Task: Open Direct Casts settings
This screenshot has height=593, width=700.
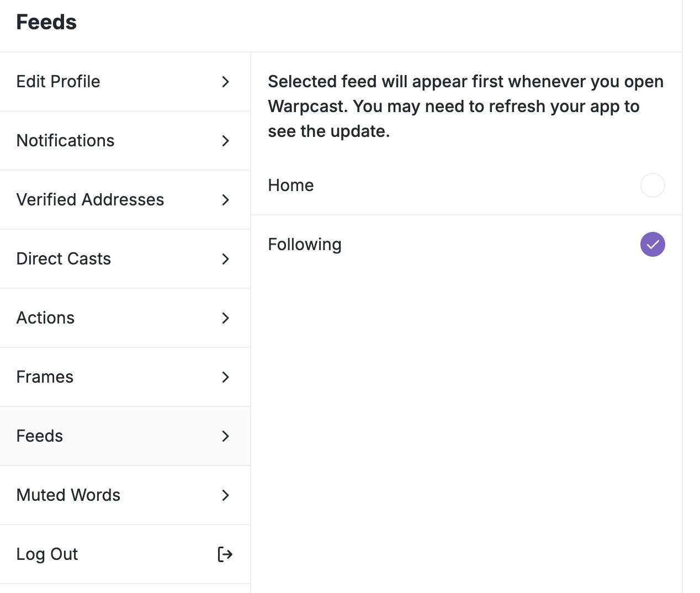Action: (64, 259)
